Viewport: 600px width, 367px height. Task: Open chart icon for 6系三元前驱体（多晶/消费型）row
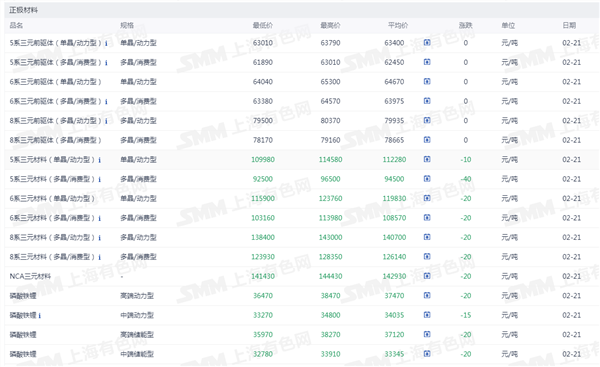(427, 101)
